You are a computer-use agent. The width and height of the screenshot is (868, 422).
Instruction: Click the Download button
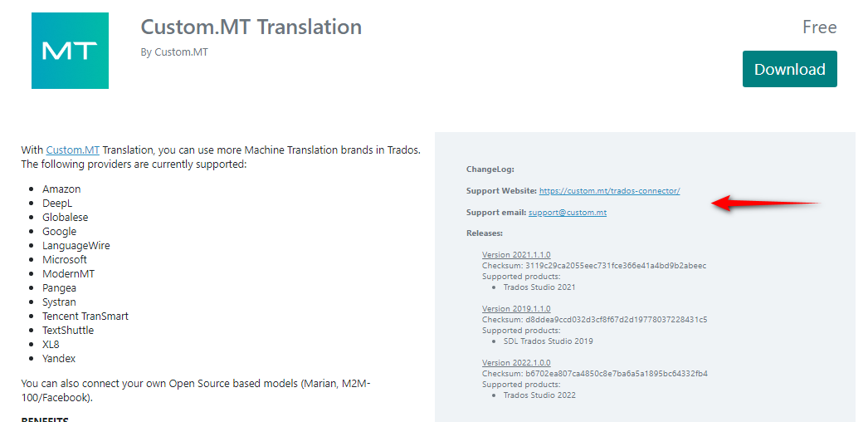click(x=789, y=69)
